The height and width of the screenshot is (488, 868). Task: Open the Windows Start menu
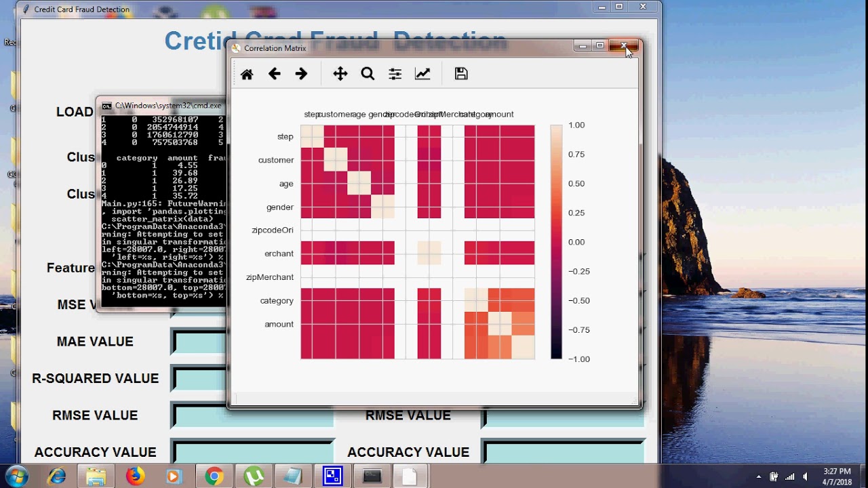[x=16, y=476]
